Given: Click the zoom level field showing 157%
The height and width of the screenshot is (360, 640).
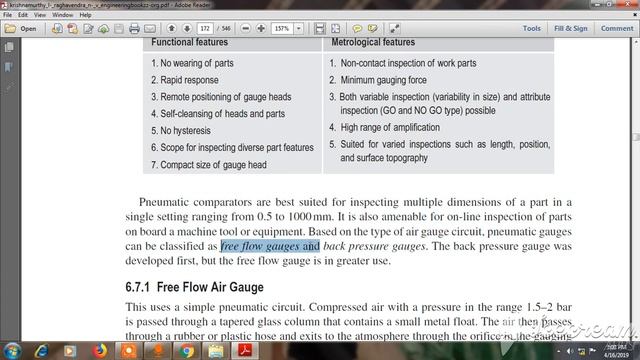Looking at the screenshot, I should pos(282,29).
